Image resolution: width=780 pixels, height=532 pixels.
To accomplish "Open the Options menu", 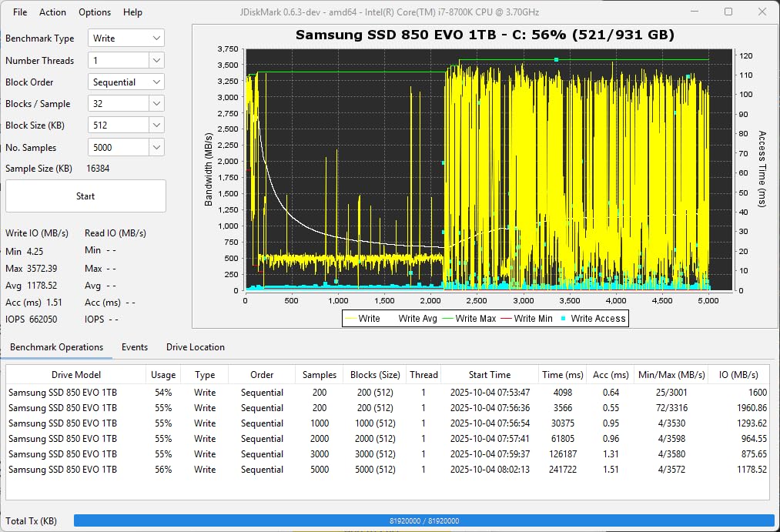I will point(94,12).
